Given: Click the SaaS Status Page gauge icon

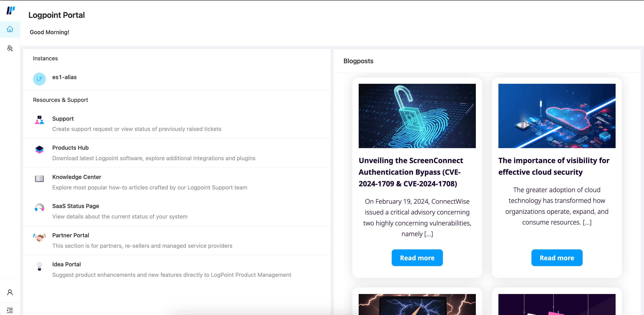Looking at the screenshot, I should pyautogui.click(x=39, y=208).
